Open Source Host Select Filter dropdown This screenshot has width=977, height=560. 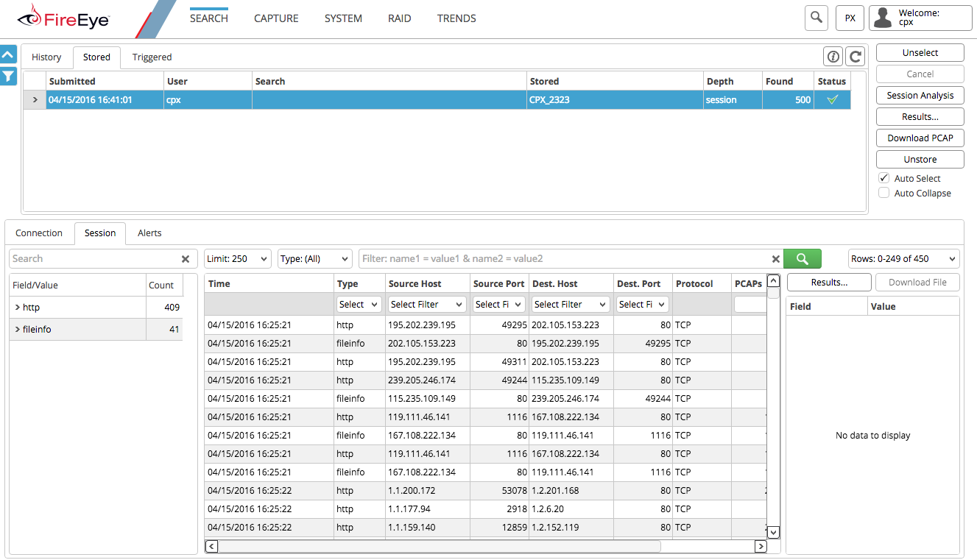pyautogui.click(x=427, y=304)
